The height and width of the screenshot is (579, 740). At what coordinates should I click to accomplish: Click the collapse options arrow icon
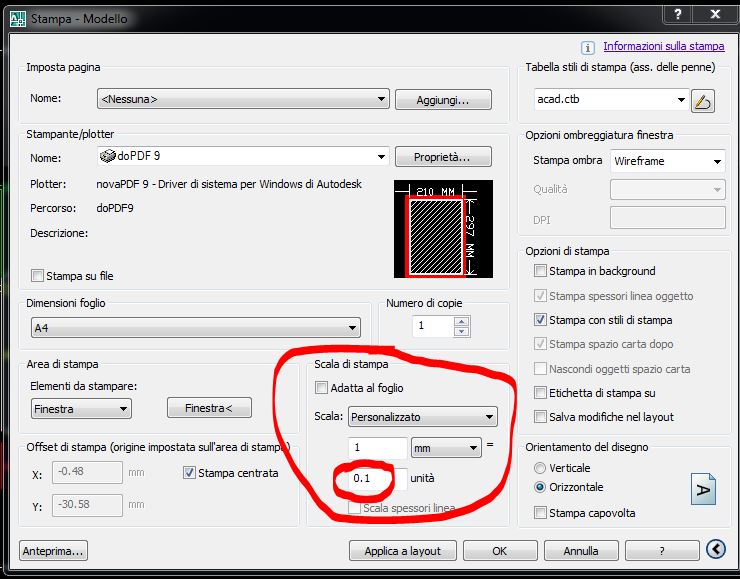(x=715, y=549)
